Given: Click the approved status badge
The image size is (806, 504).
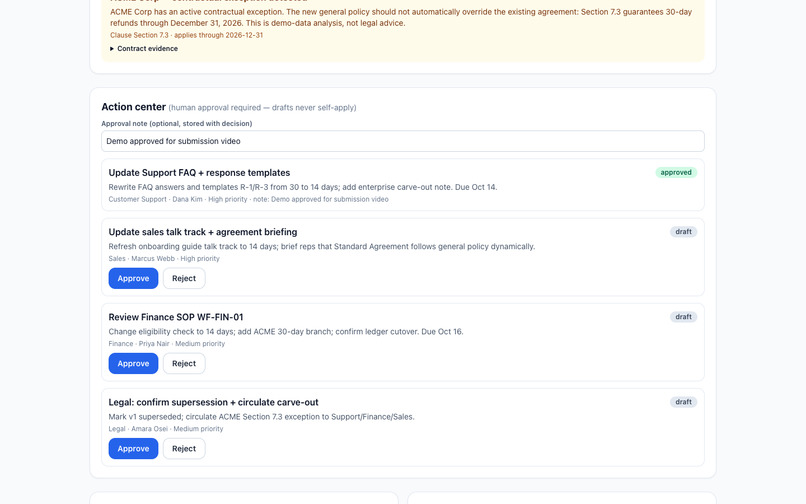Looking at the screenshot, I should pos(676,172).
